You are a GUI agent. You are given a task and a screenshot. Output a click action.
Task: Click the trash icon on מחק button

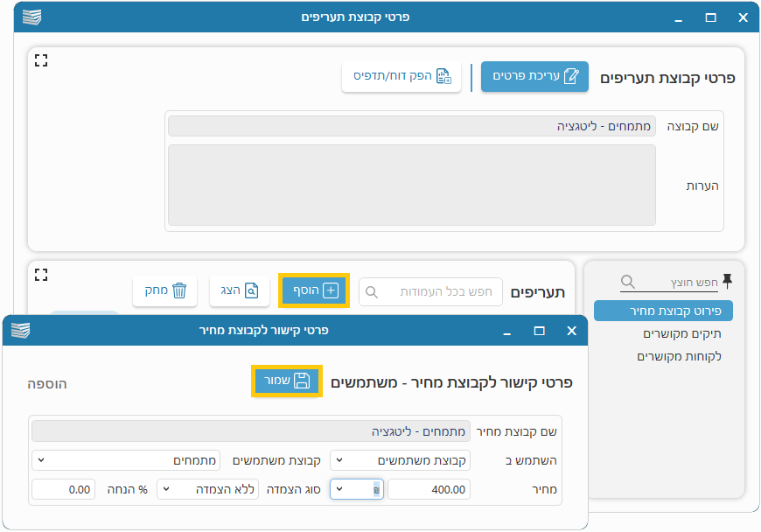tap(179, 290)
